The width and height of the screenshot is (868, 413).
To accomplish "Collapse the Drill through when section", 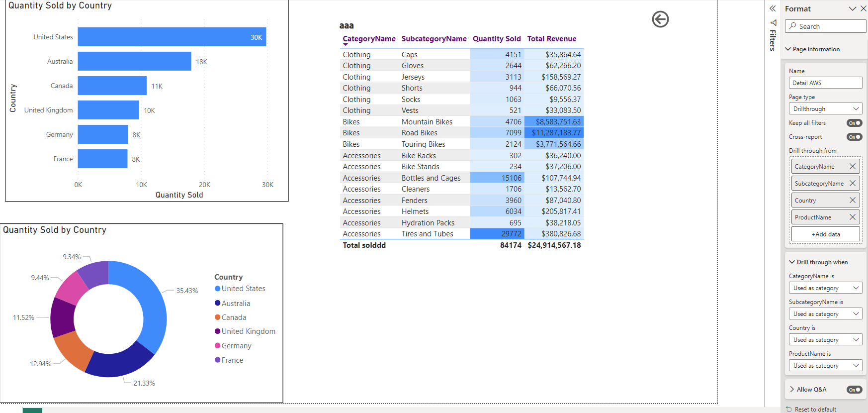I will tap(792, 262).
